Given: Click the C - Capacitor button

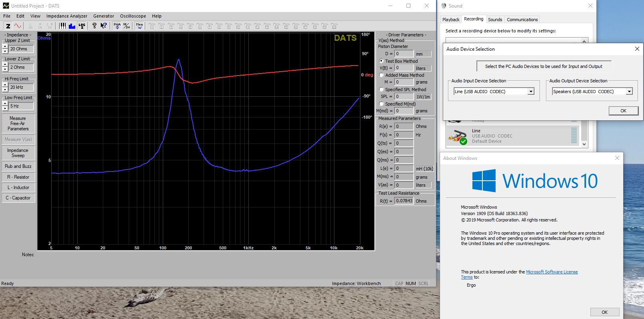Looking at the screenshot, I should [18, 198].
